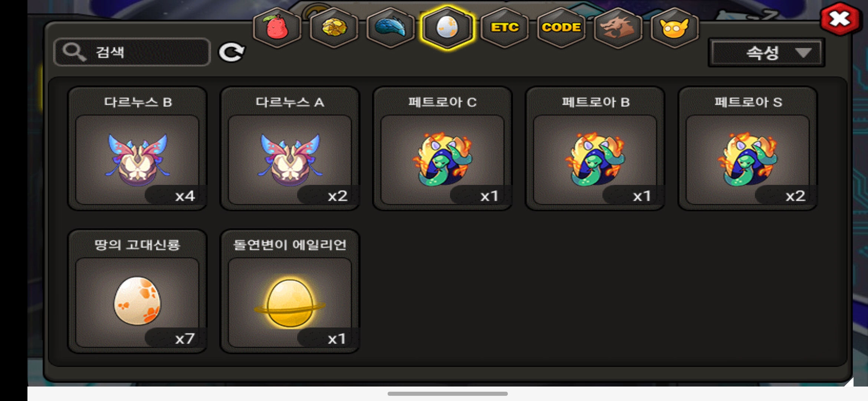Switch to the CODE tab
This screenshot has height=401, width=868.
(x=561, y=27)
